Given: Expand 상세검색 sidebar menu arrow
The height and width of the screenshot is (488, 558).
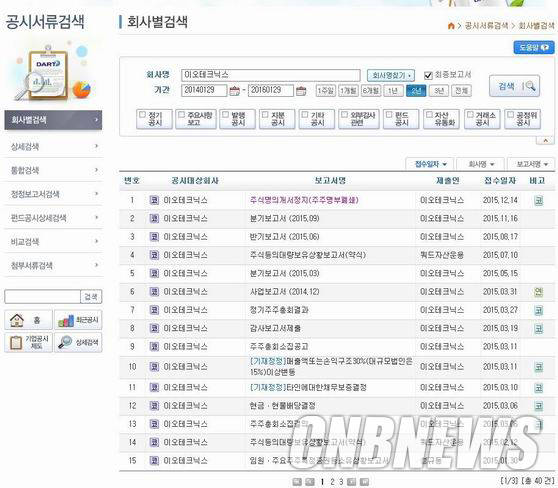Looking at the screenshot, I should click(96, 146).
